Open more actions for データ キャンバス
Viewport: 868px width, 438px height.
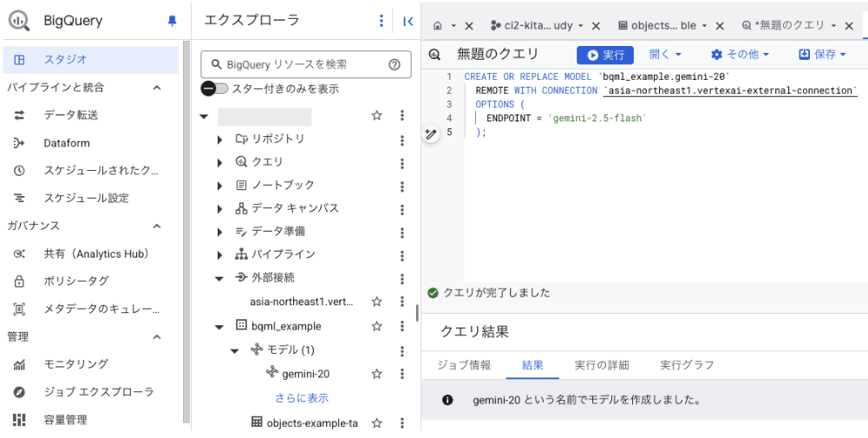pos(402,209)
